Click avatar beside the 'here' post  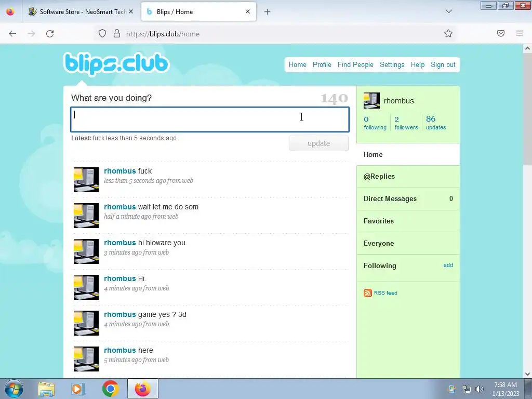click(86, 359)
